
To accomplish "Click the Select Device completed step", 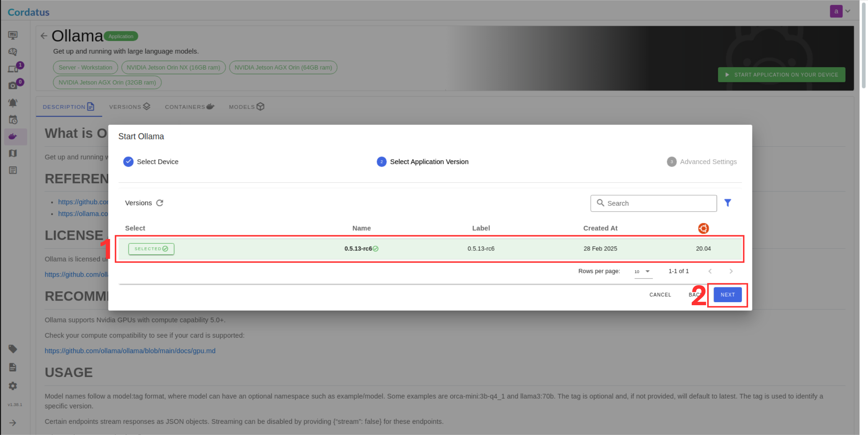I will (x=151, y=161).
